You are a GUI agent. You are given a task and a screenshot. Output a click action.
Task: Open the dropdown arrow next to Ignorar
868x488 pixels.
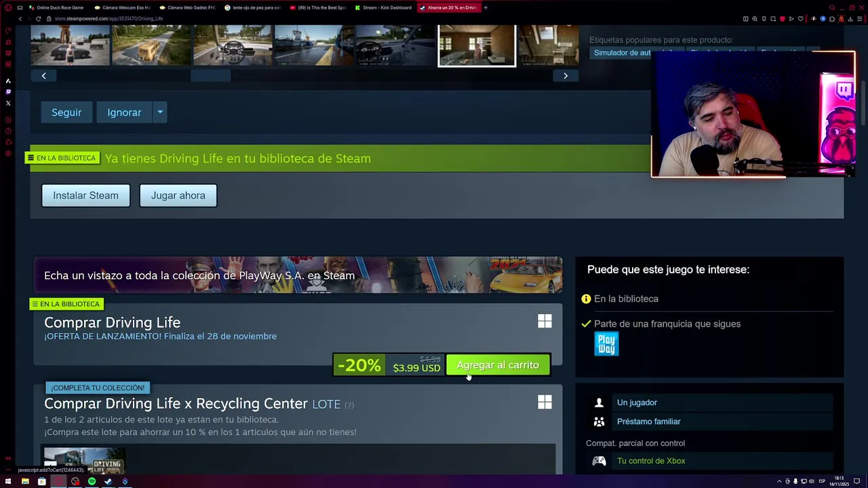160,113
